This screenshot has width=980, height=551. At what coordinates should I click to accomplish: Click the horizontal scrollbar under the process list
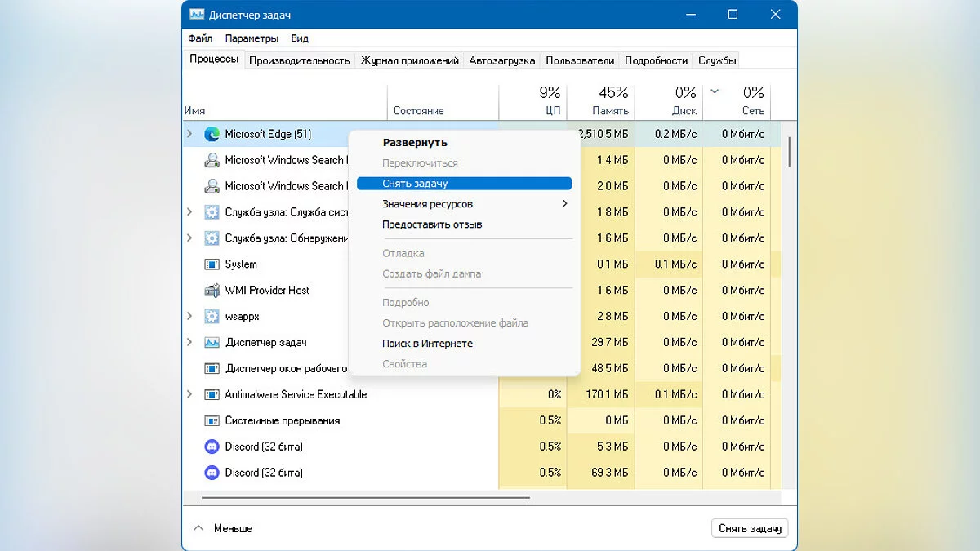click(x=365, y=497)
